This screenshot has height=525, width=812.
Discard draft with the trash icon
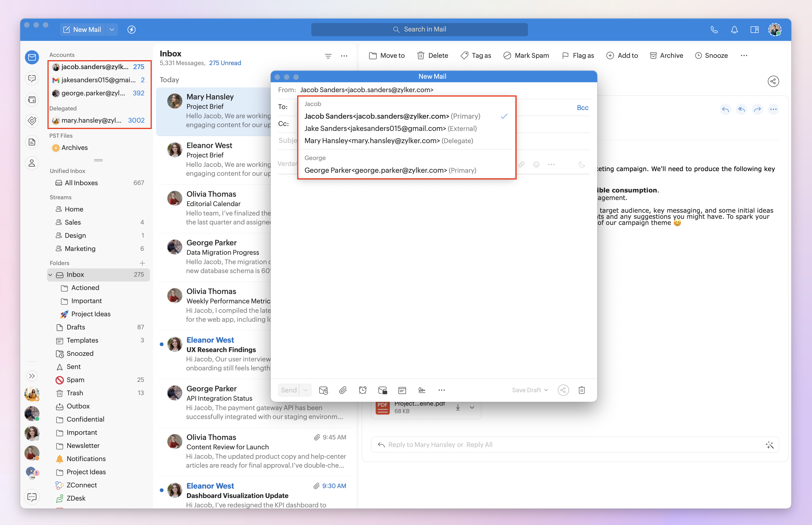coord(582,390)
